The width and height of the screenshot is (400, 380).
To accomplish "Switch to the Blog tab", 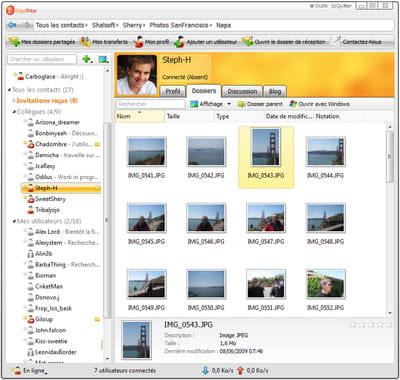I will click(x=275, y=91).
